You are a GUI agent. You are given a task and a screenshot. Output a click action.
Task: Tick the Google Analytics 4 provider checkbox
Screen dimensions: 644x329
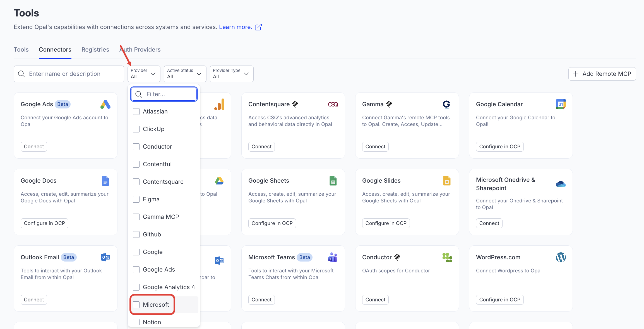point(136,287)
